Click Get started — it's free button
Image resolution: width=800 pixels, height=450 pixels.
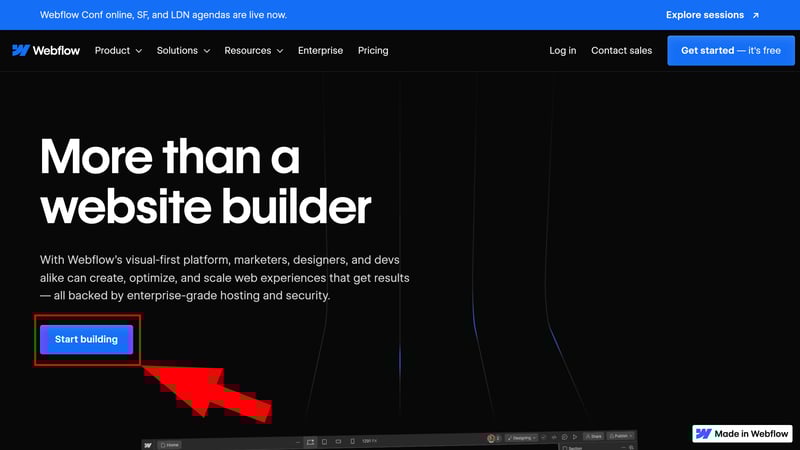(x=731, y=51)
